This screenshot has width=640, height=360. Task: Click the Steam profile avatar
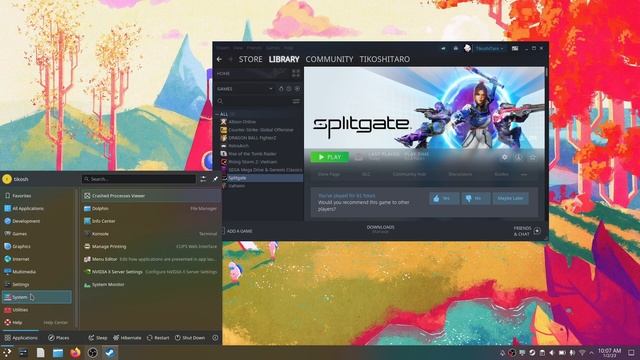tap(467, 48)
